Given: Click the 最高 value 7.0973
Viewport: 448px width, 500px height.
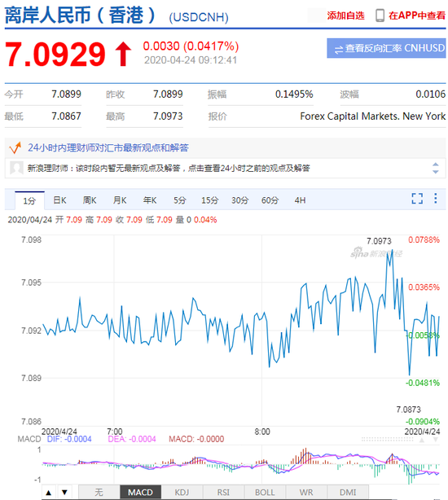Looking at the screenshot, I should pos(168,116).
